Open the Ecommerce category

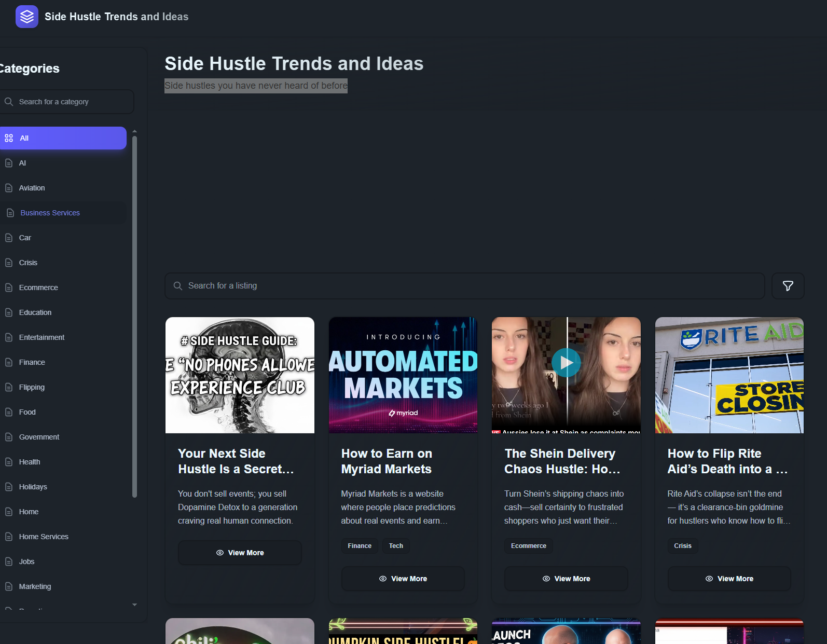[63, 287]
